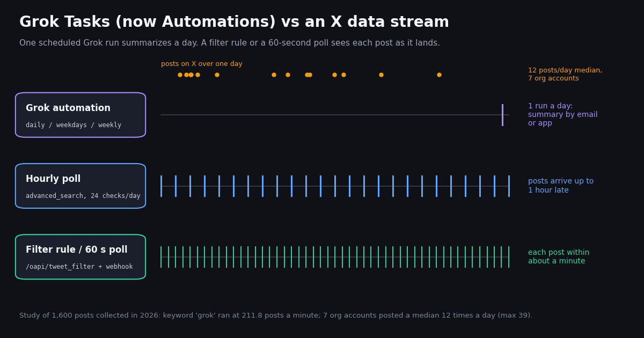
Task: Click the 'posts arrive up to 1 hour late' note
Action: (561, 186)
